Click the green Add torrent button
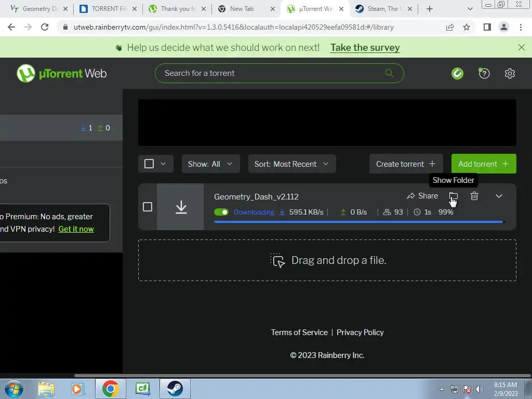532x399 pixels. 484,164
